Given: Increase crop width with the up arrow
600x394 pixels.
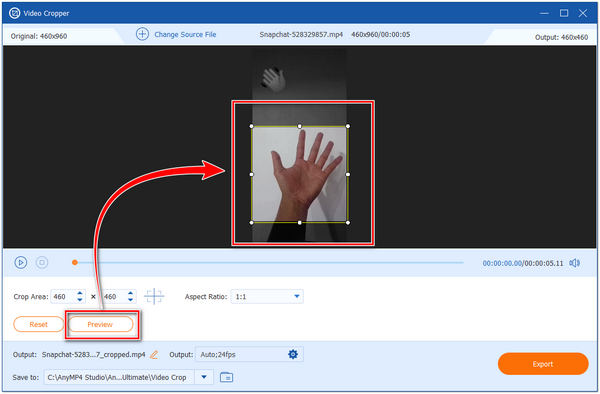Looking at the screenshot, I should tap(80, 293).
